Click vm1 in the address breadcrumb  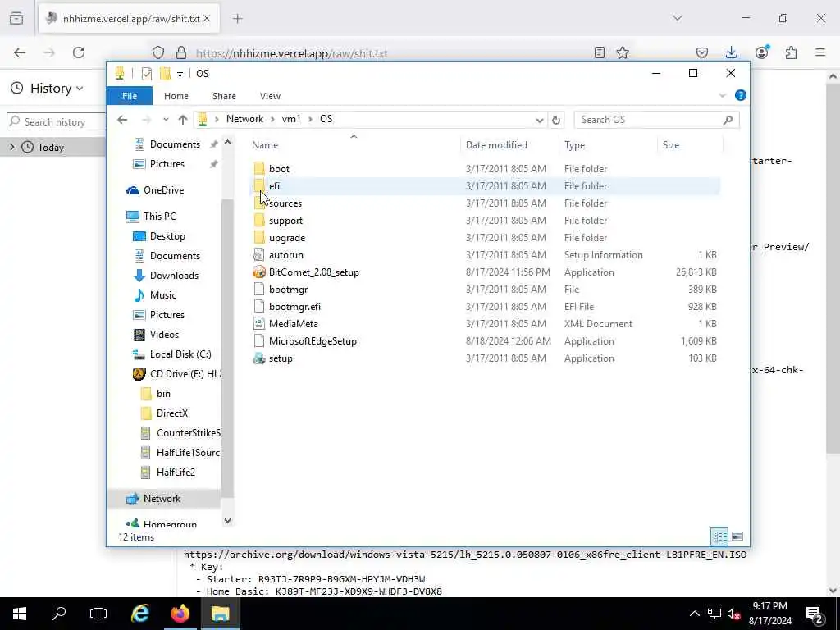click(x=291, y=119)
